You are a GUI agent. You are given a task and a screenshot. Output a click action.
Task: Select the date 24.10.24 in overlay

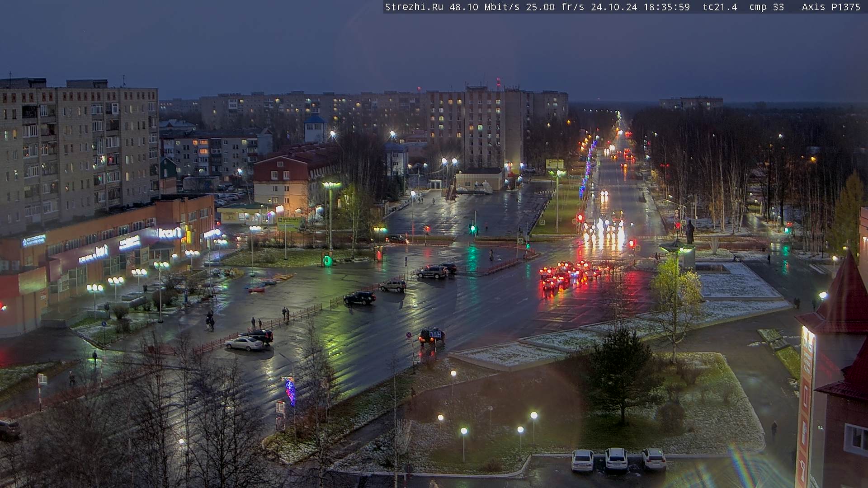coord(613,7)
